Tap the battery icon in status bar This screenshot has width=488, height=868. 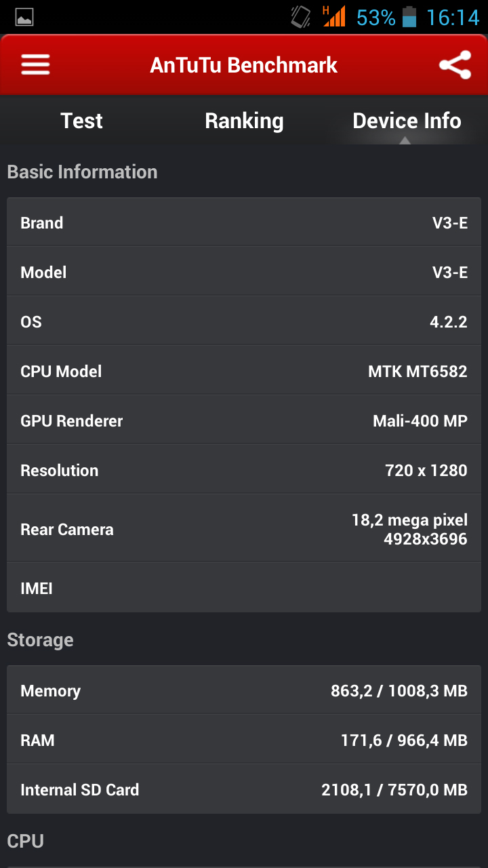pyautogui.click(x=409, y=17)
